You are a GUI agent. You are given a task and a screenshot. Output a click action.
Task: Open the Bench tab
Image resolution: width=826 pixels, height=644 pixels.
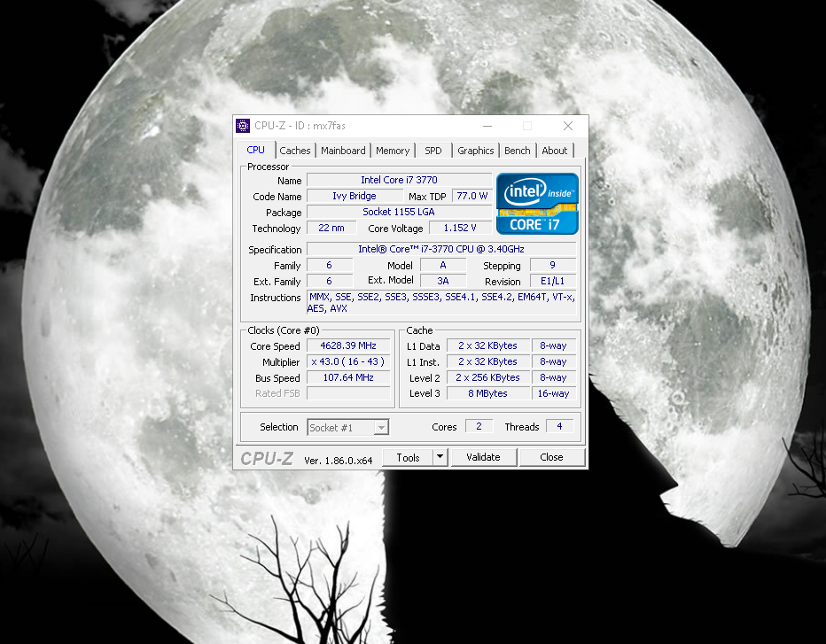[518, 151]
